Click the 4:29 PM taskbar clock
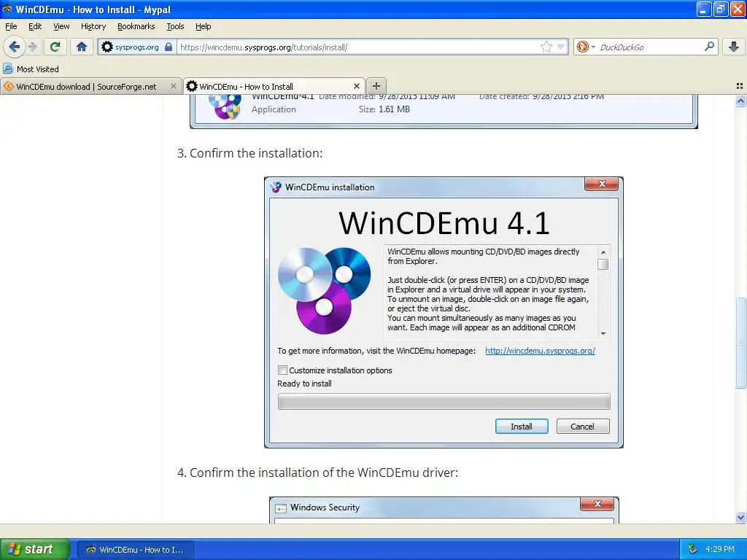The image size is (747, 560). click(x=720, y=549)
